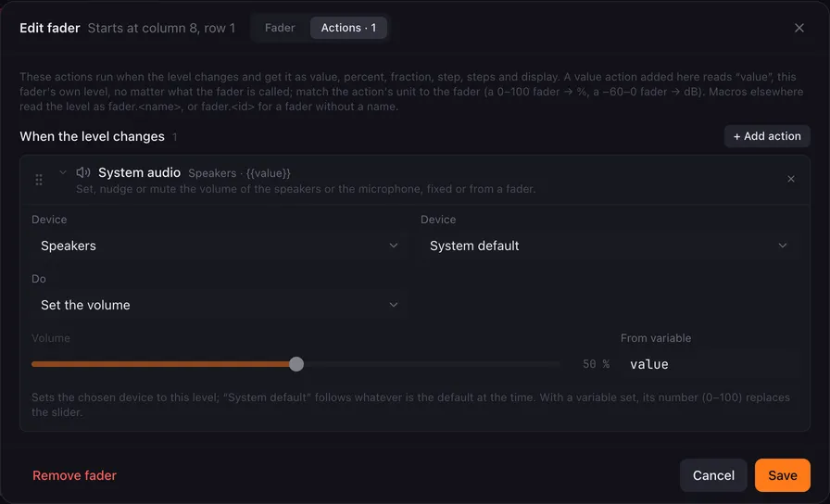Image resolution: width=830 pixels, height=504 pixels.
Task: Click the From variable value field
Action: point(710,364)
